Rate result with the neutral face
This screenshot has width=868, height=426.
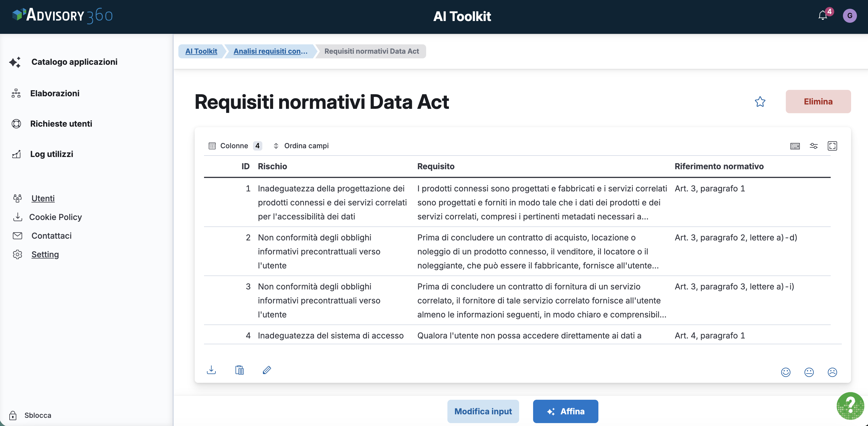pyautogui.click(x=809, y=372)
